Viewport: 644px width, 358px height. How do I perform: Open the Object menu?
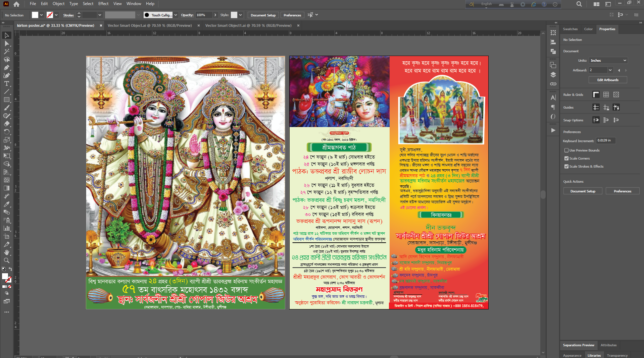[x=58, y=4]
